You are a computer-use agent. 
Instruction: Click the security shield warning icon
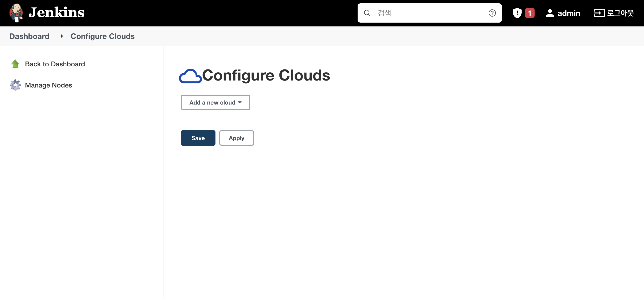pyautogui.click(x=517, y=13)
